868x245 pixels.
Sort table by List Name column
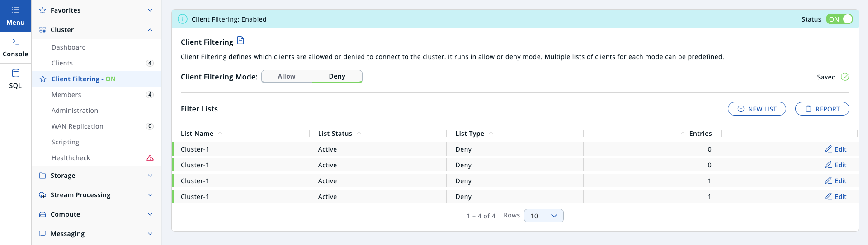[197, 134]
